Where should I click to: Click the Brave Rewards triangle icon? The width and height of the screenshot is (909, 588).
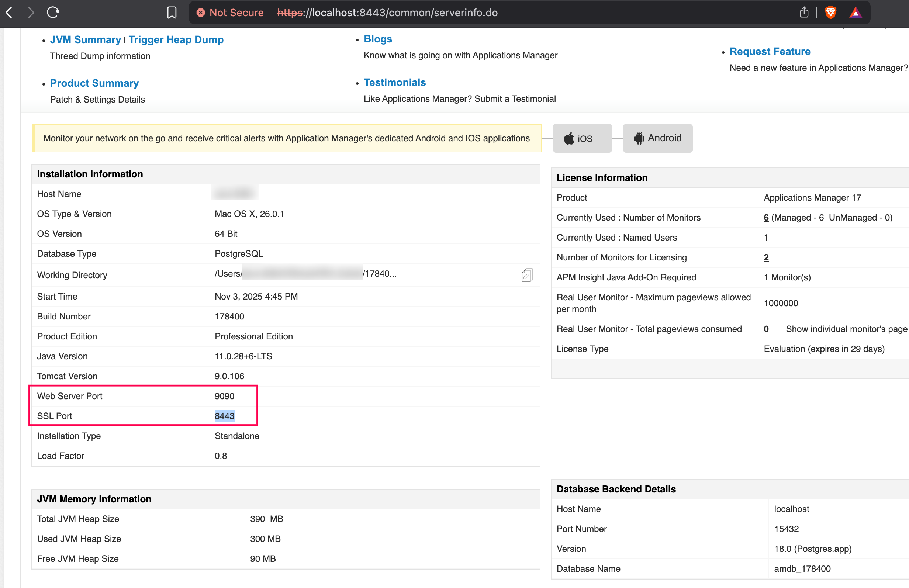coord(855,13)
